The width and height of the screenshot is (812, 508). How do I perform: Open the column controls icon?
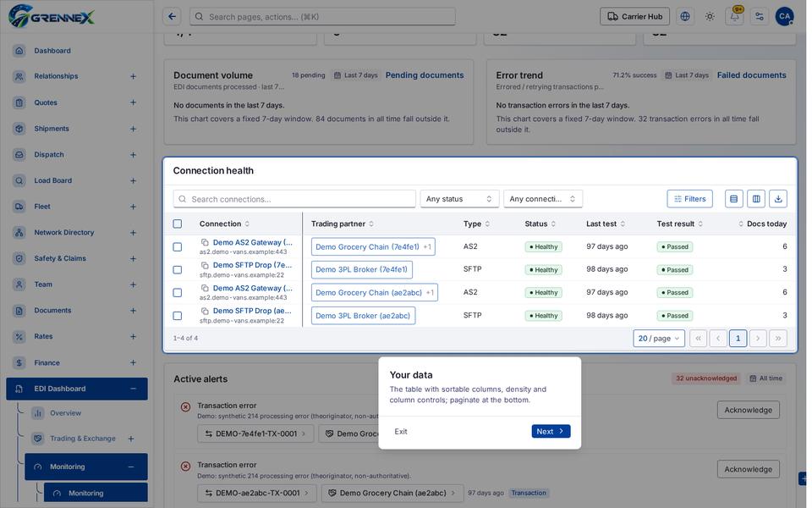[756, 198]
